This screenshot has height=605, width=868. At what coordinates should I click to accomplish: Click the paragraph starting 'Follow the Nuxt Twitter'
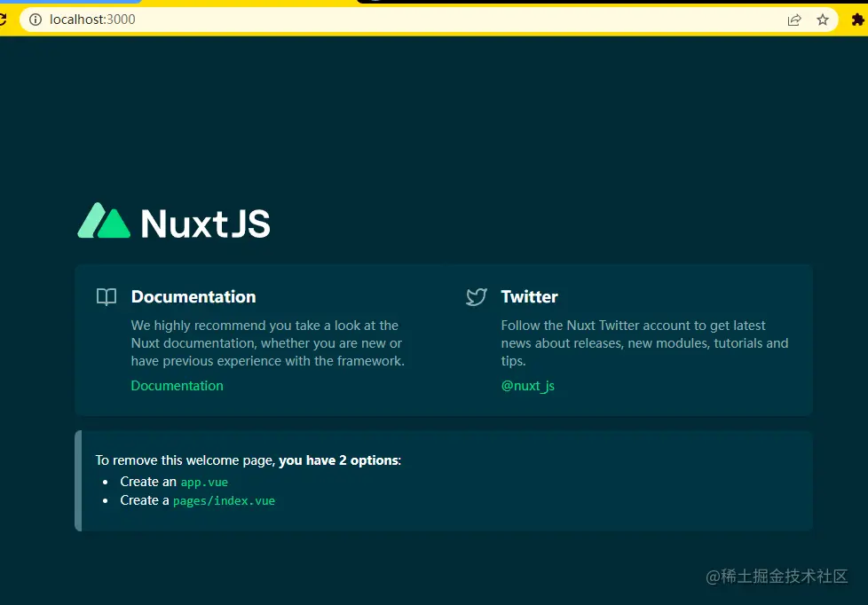click(644, 343)
